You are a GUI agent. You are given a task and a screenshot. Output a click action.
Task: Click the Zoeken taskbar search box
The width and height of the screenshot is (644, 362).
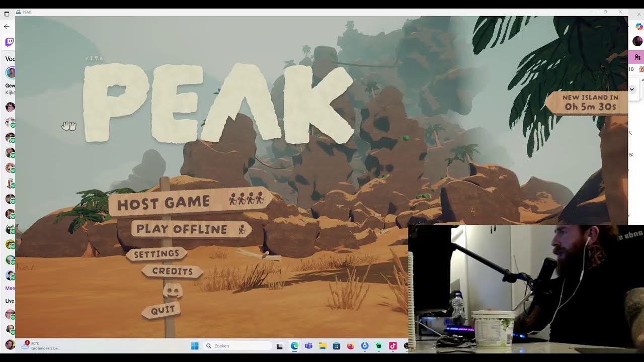(x=238, y=346)
